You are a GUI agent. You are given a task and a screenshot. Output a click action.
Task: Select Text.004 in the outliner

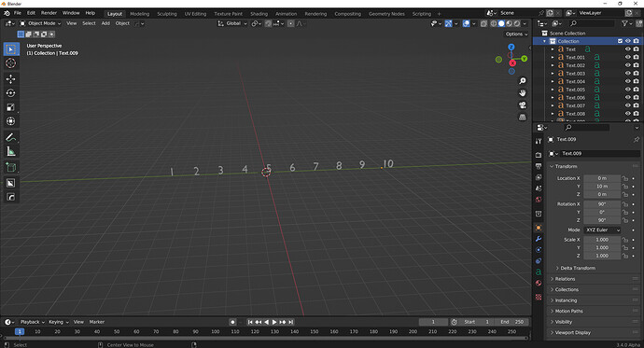tap(576, 81)
